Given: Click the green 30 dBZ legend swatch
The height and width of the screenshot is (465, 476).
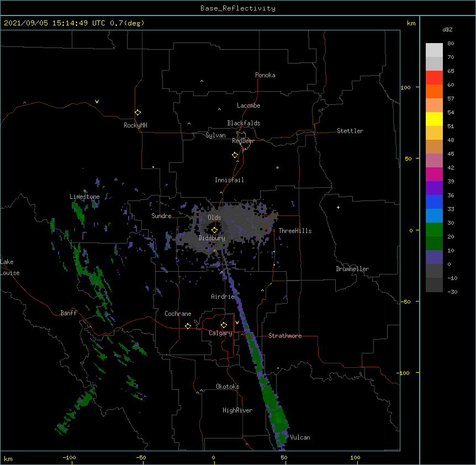Looking at the screenshot, I should (x=434, y=230).
